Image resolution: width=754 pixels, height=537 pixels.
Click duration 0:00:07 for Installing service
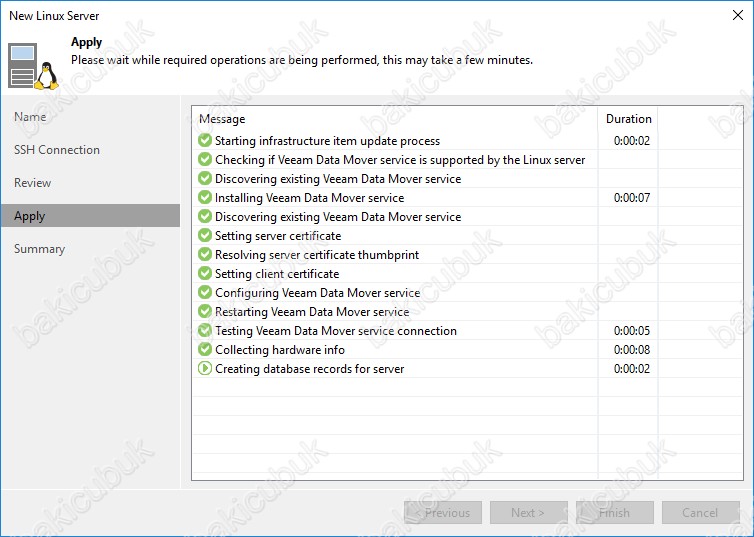click(x=632, y=198)
